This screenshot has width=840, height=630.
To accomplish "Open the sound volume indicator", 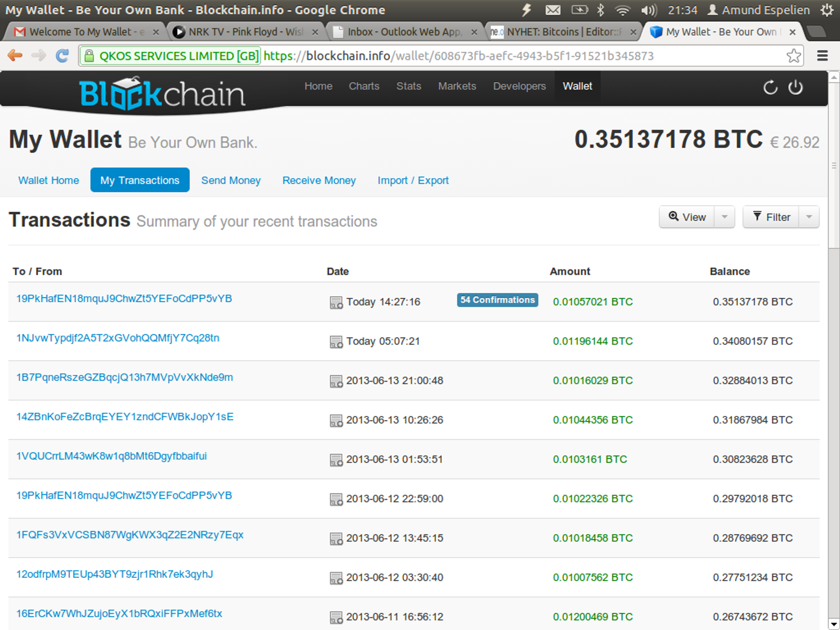I will pyautogui.click(x=649, y=10).
